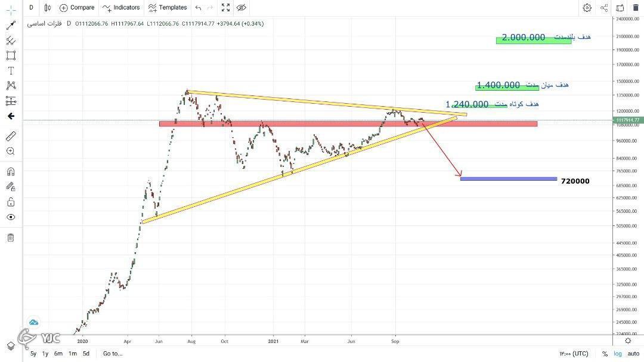The image size is (644, 362).
Task: Open the candle chart style selector
Action: tap(47, 7)
